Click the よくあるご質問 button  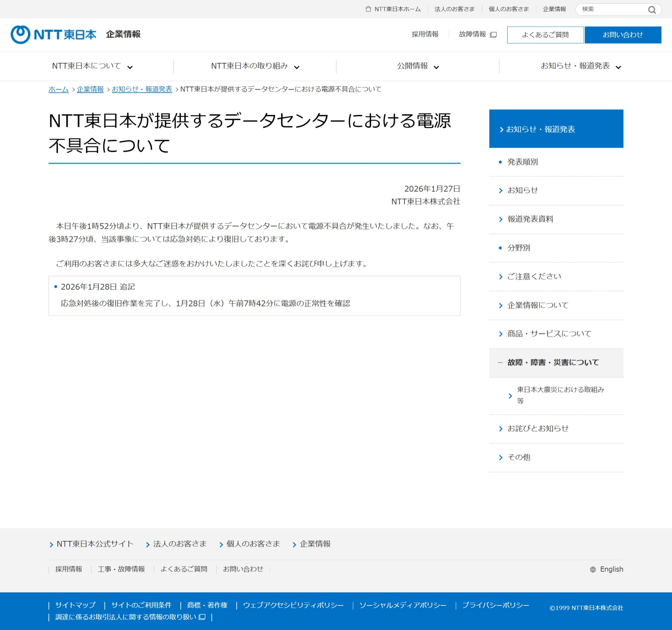pyautogui.click(x=545, y=35)
